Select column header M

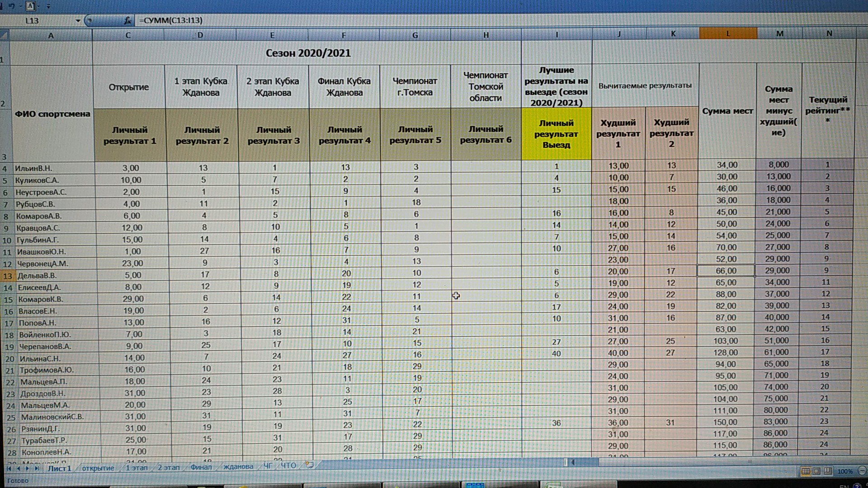[x=780, y=33]
